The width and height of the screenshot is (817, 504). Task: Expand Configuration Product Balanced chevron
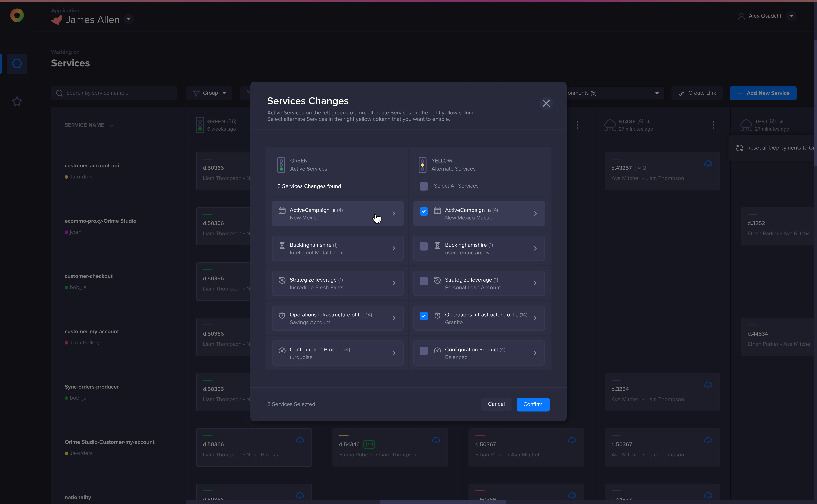[x=535, y=353]
